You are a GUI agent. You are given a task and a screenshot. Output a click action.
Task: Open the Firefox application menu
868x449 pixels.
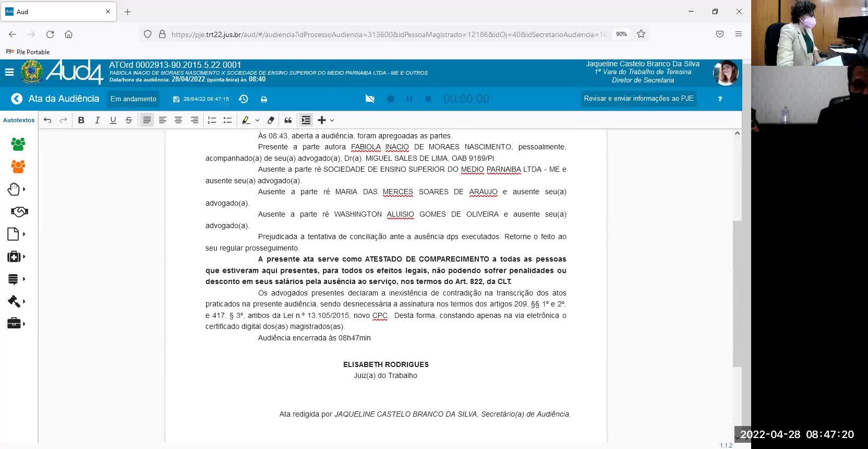tap(739, 34)
